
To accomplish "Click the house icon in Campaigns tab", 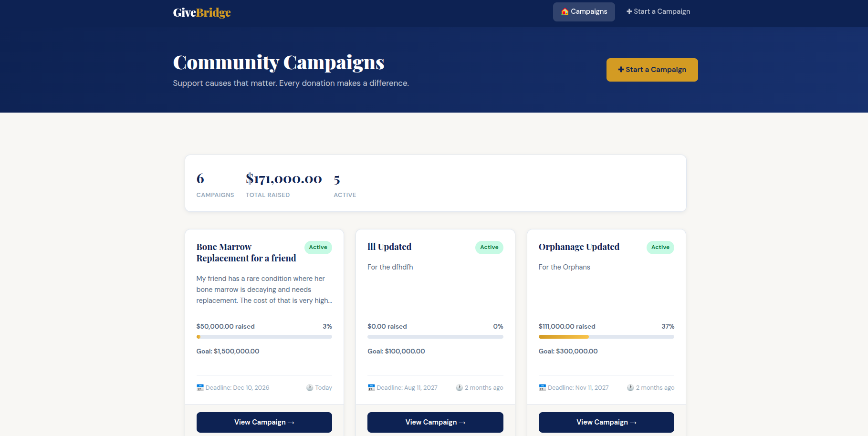I will [x=565, y=12].
